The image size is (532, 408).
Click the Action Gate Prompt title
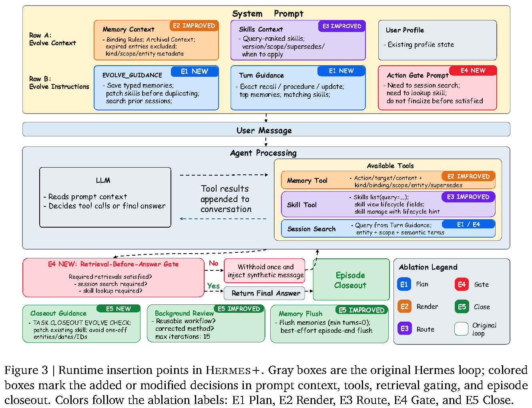[418, 75]
